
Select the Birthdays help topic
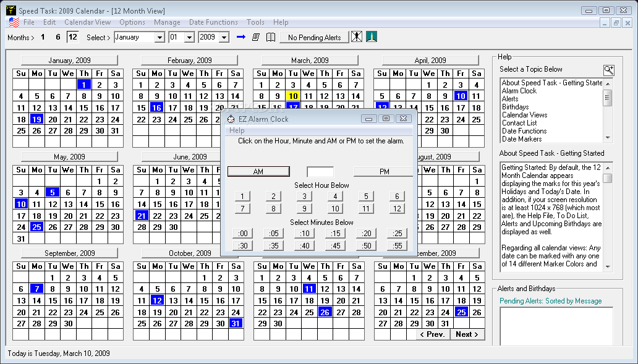[x=515, y=107]
